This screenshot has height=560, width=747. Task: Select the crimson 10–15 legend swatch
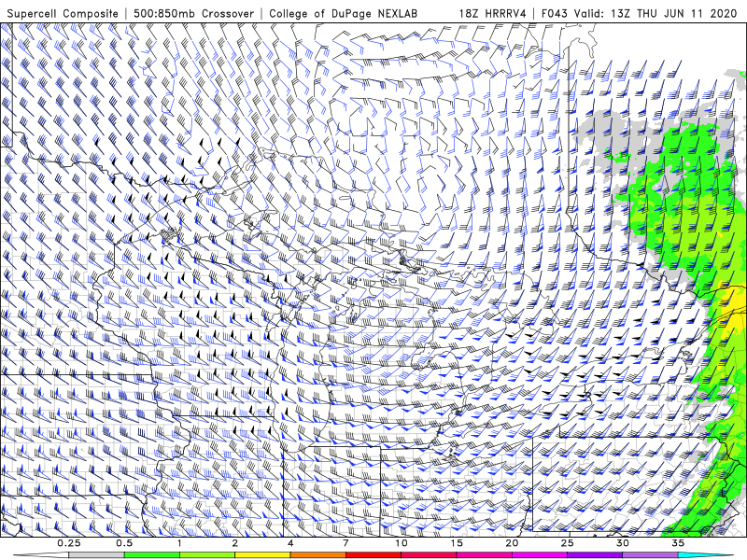tap(429, 555)
